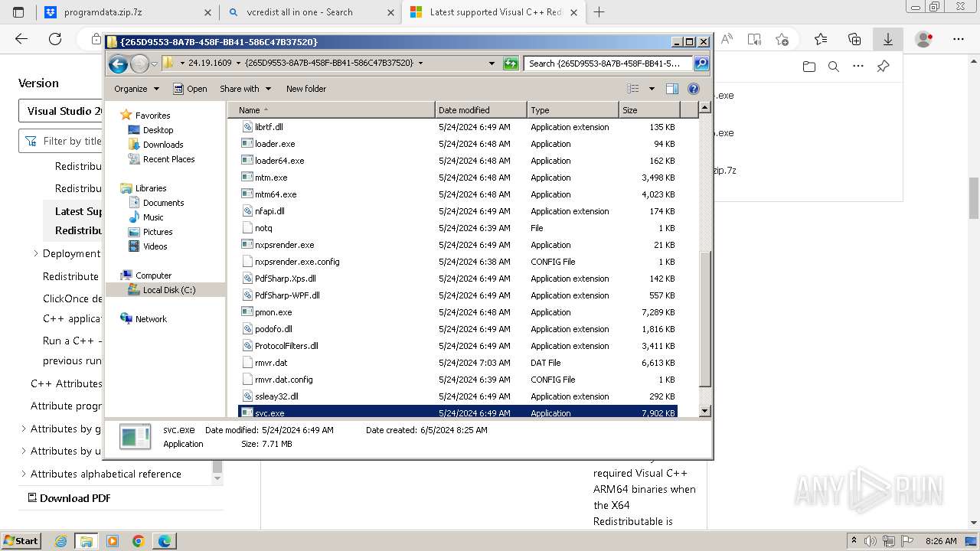Select the file pmon.exe
980x551 pixels.
pyautogui.click(x=273, y=312)
